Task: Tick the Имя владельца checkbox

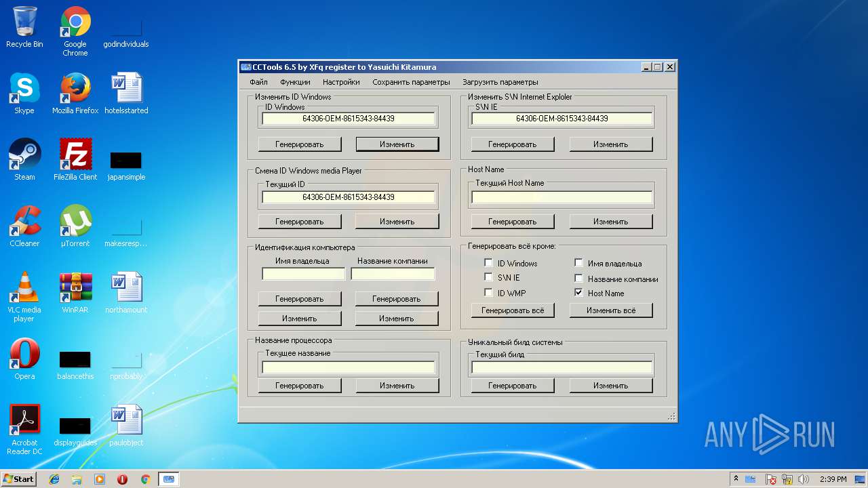Action: coord(578,263)
